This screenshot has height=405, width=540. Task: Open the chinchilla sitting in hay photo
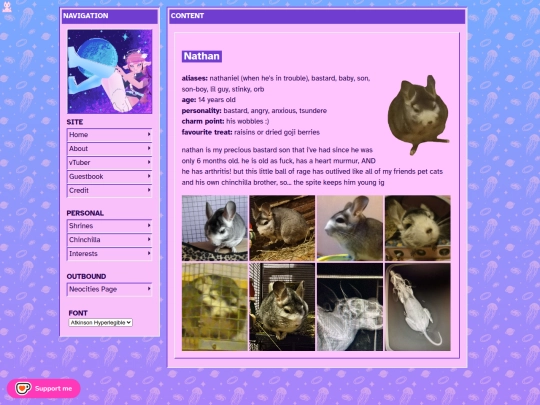pyautogui.click(x=282, y=228)
